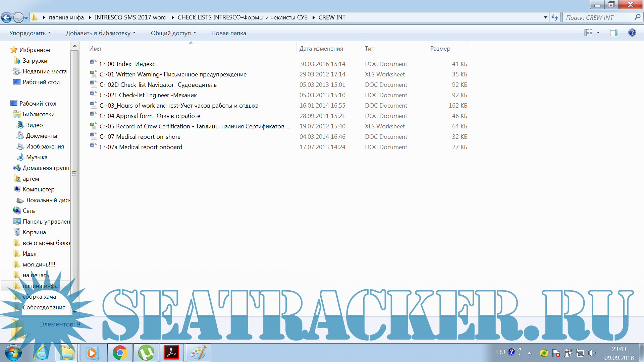
Task: Select 'Загрузки' in the favorites sidebar
Action: point(35,61)
